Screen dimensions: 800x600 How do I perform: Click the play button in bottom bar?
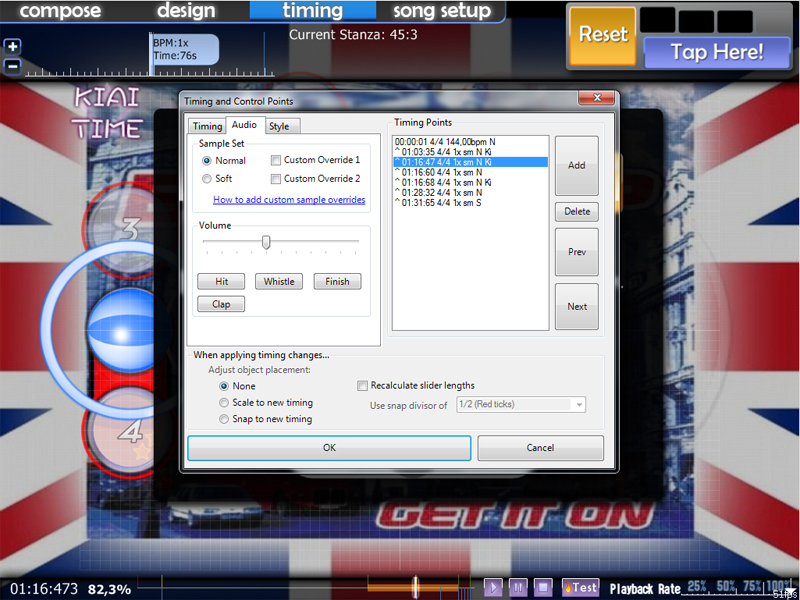tap(493, 587)
